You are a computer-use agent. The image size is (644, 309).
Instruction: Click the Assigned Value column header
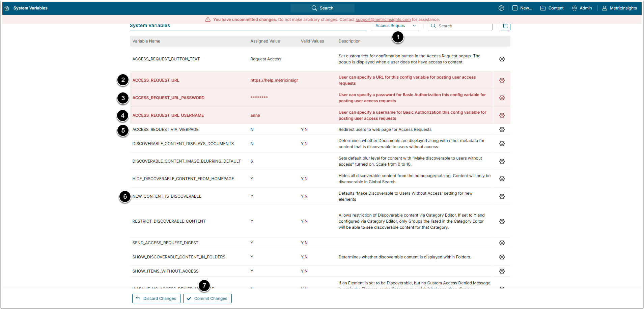(265, 41)
